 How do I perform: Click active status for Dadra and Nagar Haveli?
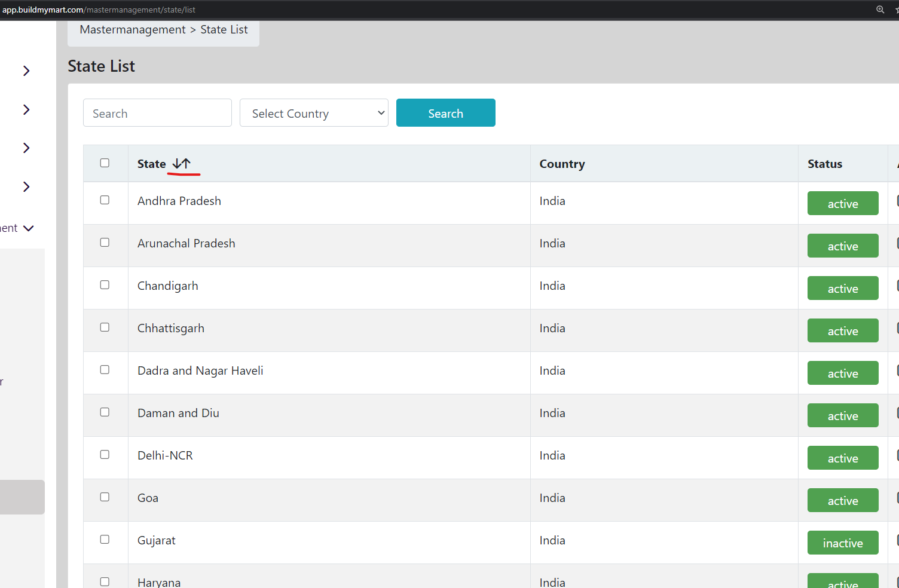pos(843,373)
